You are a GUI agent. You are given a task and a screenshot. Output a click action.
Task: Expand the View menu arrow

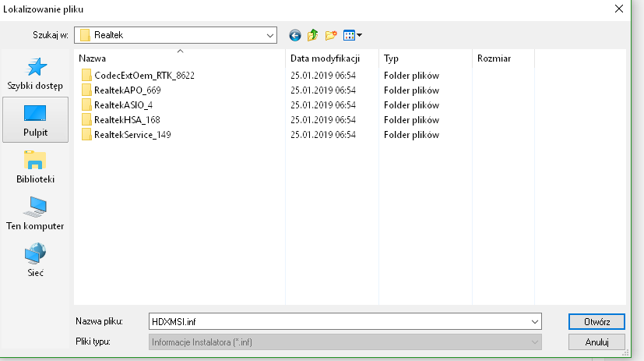[x=359, y=35]
